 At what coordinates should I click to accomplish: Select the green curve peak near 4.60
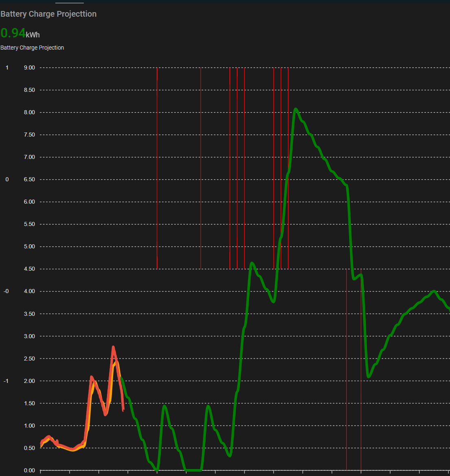tap(252, 263)
